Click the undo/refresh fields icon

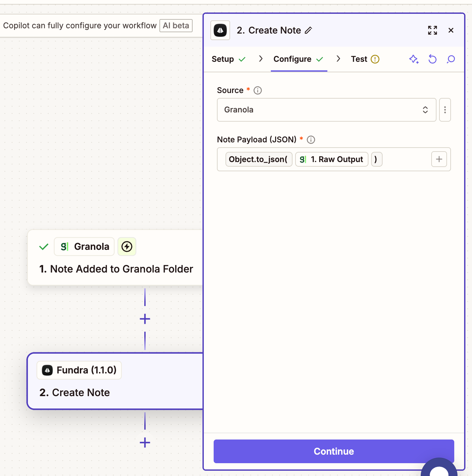click(433, 59)
